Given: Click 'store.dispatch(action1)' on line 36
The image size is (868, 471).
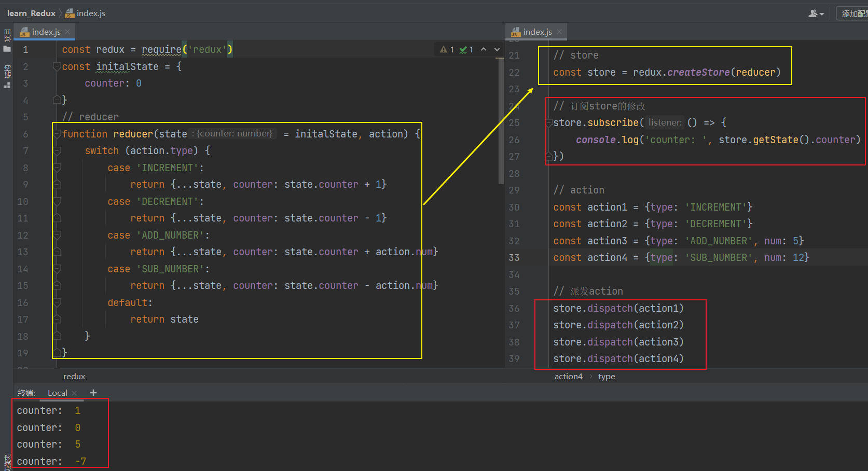Looking at the screenshot, I should 618,308.
